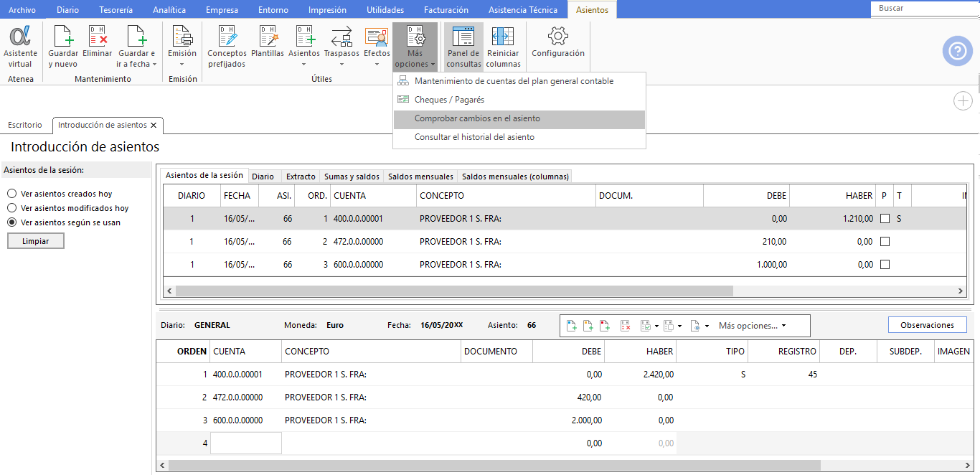Choose Comprobar cambios en el asiento

519,119
